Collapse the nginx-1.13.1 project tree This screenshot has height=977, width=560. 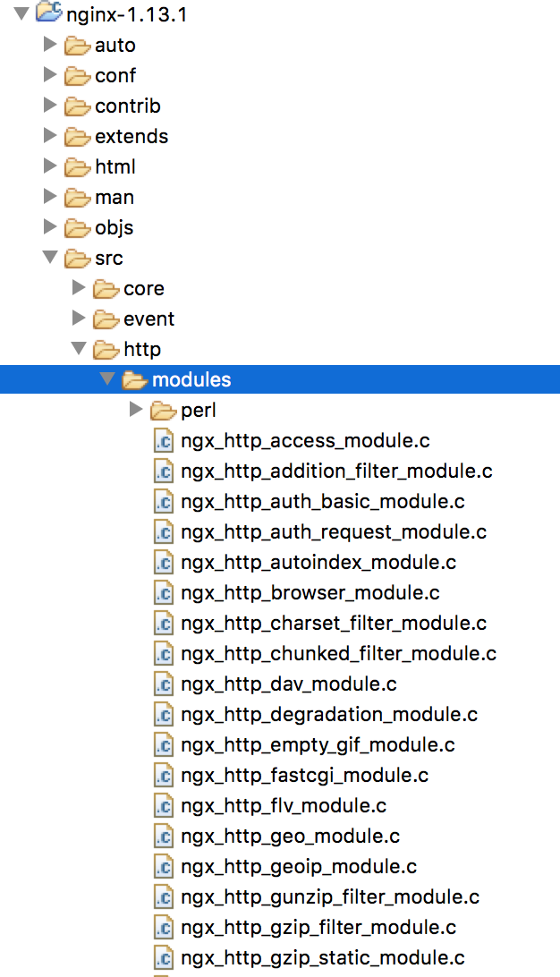(21, 14)
